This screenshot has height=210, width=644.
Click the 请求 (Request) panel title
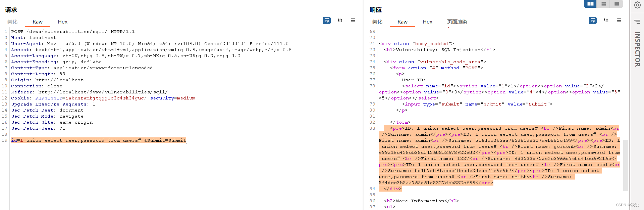pos(11,10)
